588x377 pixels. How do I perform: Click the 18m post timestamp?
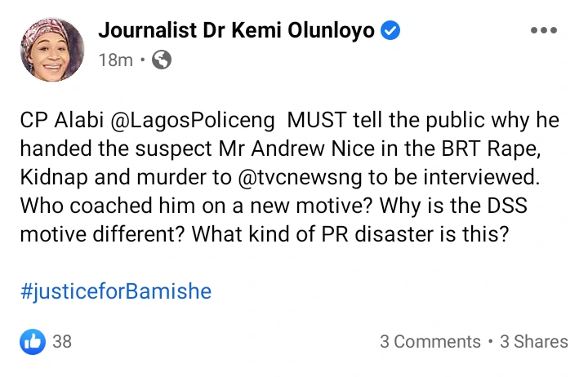pos(115,60)
